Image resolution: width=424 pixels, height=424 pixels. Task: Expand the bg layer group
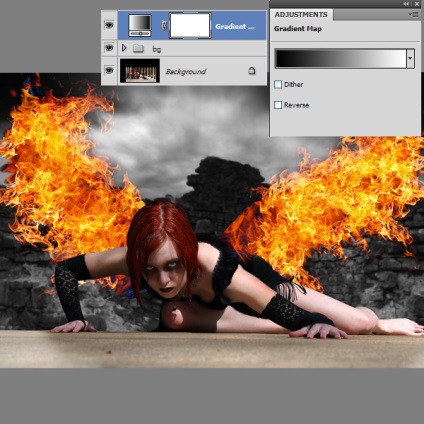(124, 48)
